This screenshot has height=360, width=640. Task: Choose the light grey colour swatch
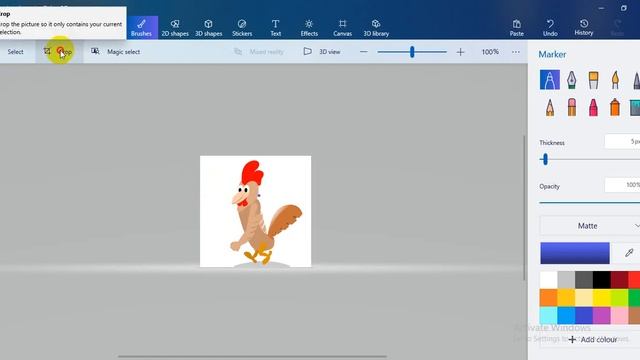tap(566, 280)
